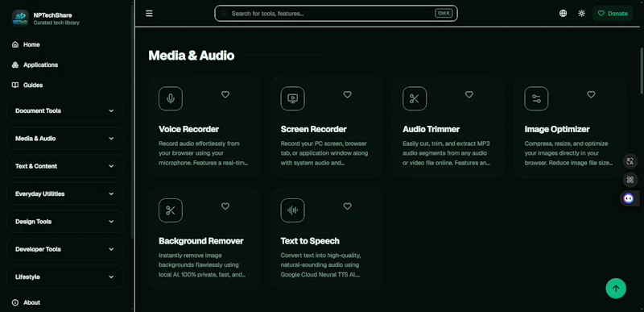Favorite the Screen Recorder with its heart
644x312 pixels.
[x=348, y=94]
